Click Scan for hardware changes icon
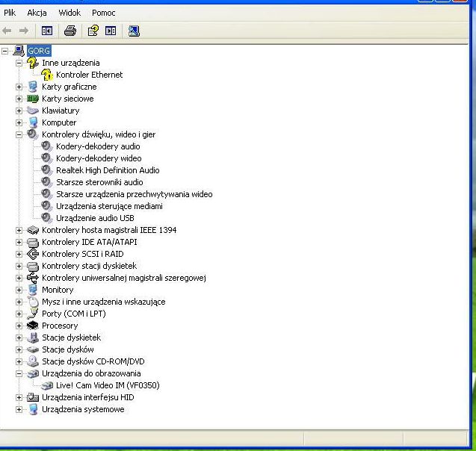 coord(134,31)
